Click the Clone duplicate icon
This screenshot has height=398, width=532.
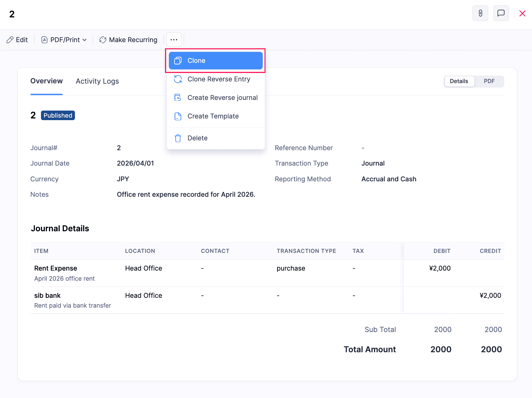[178, 61]
